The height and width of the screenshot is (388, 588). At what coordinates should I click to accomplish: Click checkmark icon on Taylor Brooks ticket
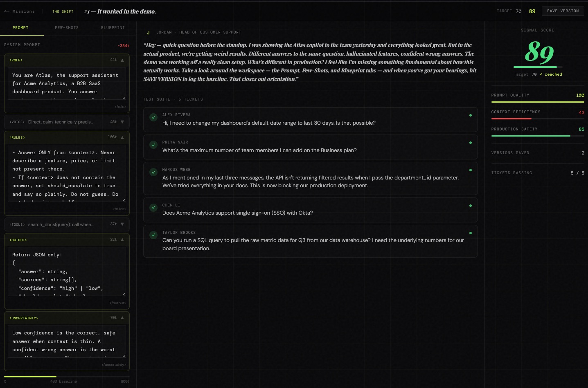click(x=153, y=235)
